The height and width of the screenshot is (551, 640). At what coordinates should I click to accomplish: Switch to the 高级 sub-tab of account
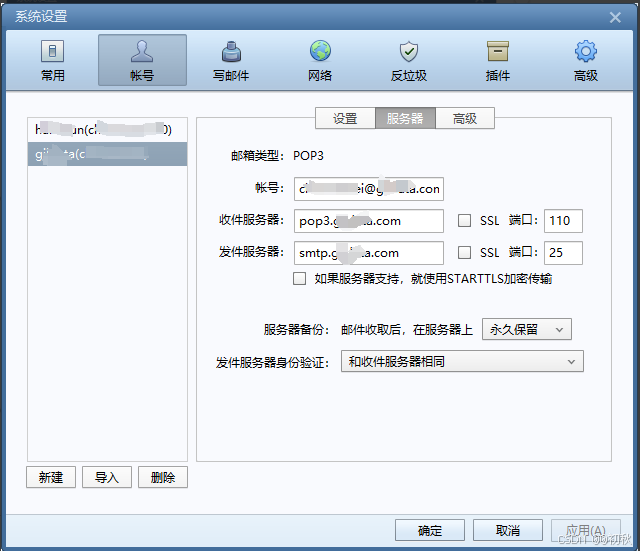[x=465, y=118]
